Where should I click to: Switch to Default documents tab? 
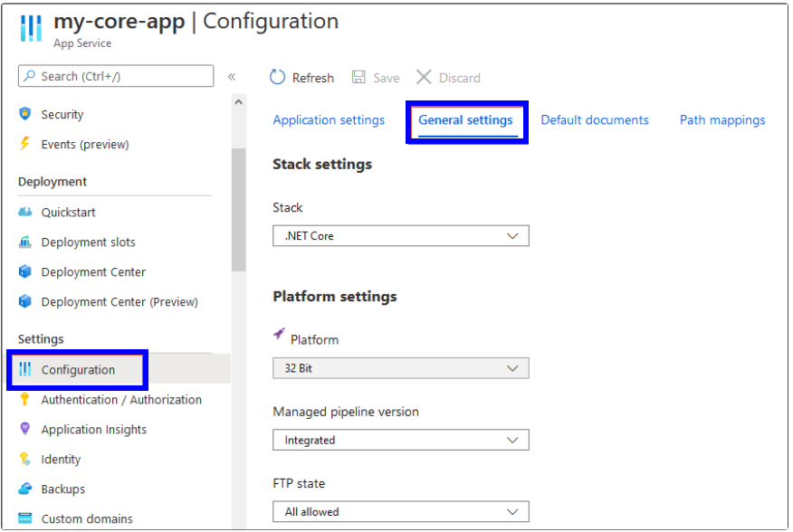pos(594,119)
